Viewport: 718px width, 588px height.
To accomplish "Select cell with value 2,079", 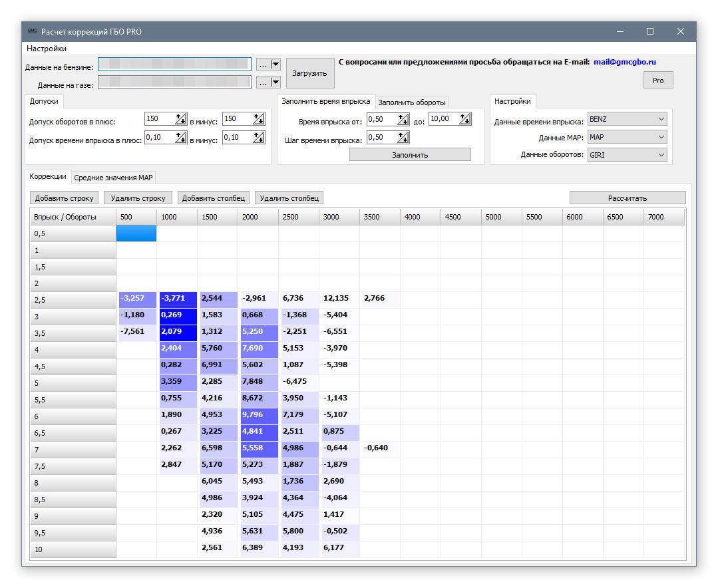I will coord(178,333).
